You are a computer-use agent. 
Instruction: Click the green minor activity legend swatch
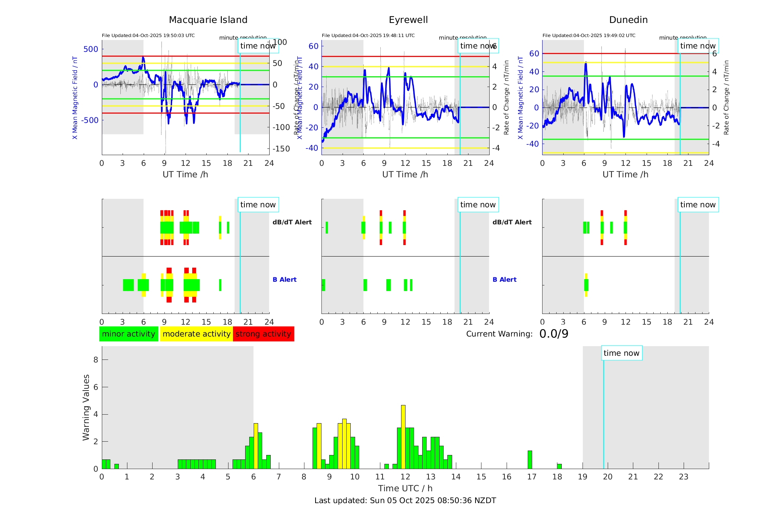pos(129,334)
